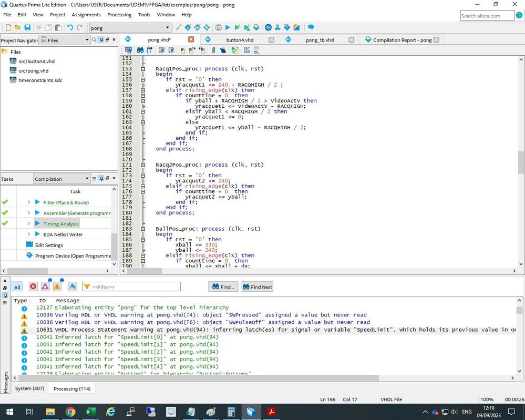This screenshot has height=420, width=525.
Task: Click the Start Compilation play icon
Action: [x=228, y=27]
